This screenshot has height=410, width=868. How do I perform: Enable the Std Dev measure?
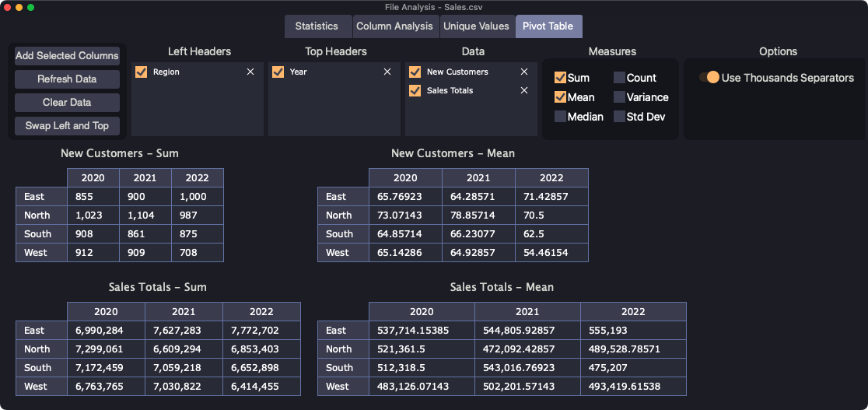coord(619,117)
